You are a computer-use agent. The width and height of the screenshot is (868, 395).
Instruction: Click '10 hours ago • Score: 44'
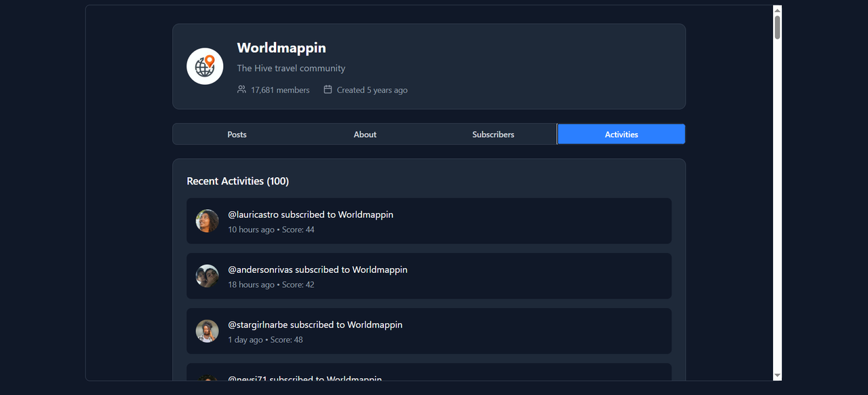coord(271,229)
